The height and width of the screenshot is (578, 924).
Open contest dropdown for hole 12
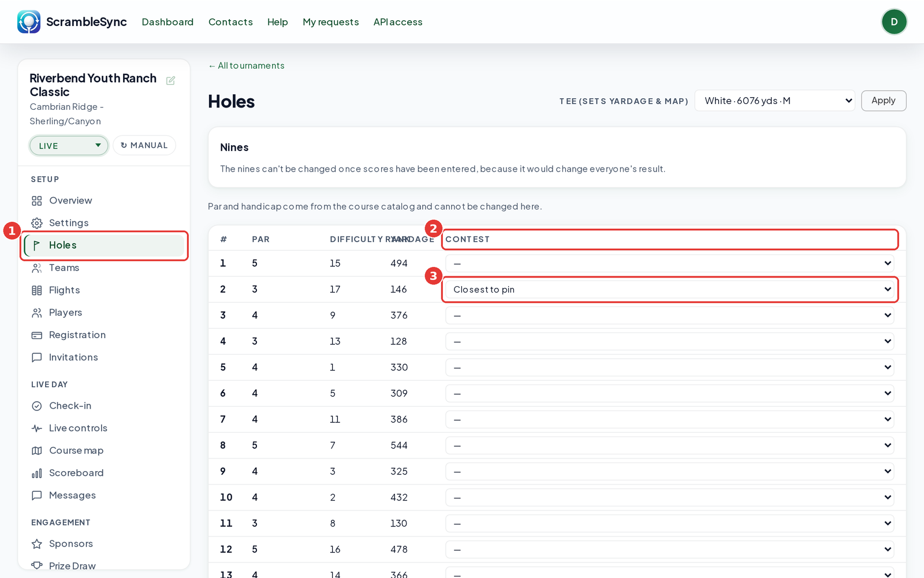tap(670, 550)
